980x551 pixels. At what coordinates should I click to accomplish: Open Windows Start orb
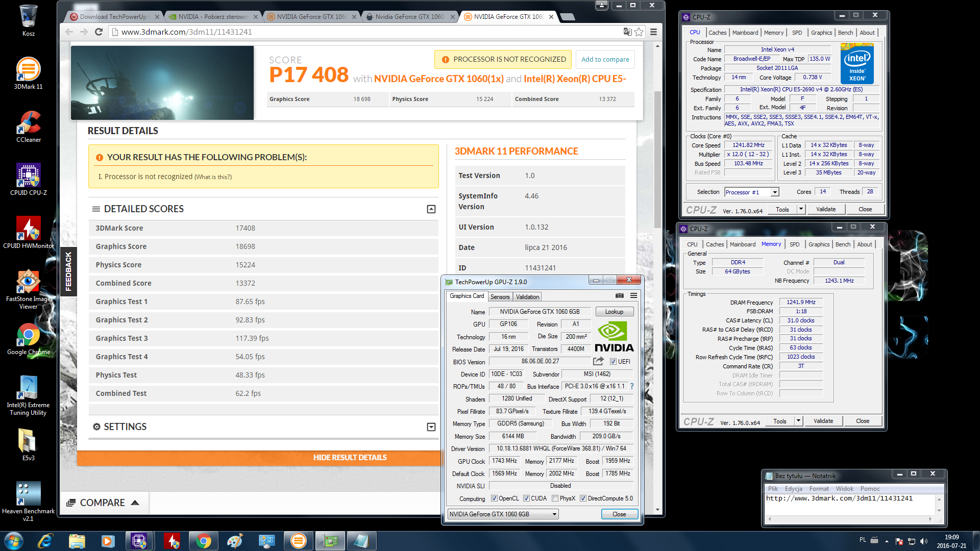pos(14,541)
